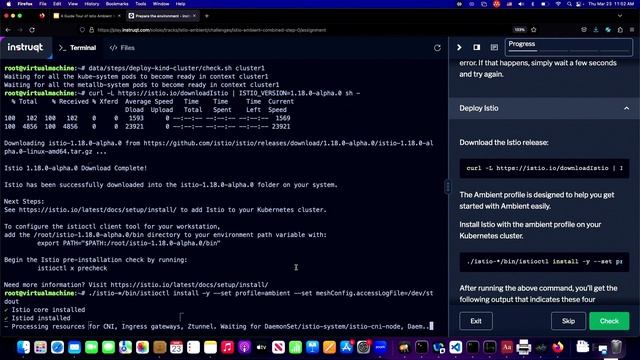Open a new browser tab

coord(207,16)
